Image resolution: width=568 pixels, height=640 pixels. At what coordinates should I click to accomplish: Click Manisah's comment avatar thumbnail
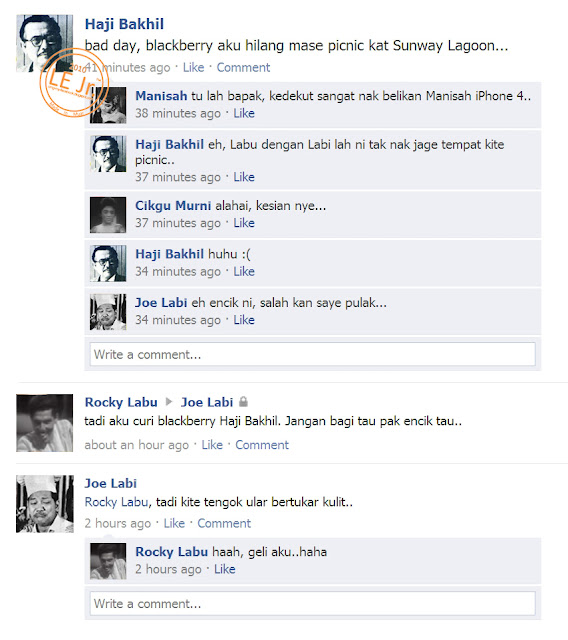(x=108, y=105)
